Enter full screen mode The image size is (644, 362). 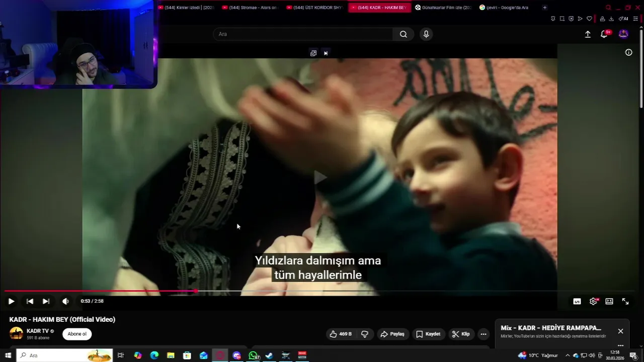[x=625, y=301]
